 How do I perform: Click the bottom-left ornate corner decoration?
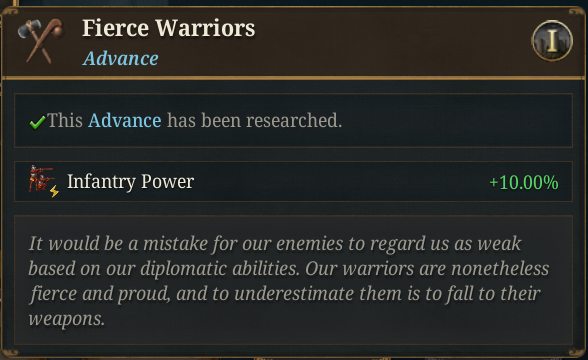point(10,352)
